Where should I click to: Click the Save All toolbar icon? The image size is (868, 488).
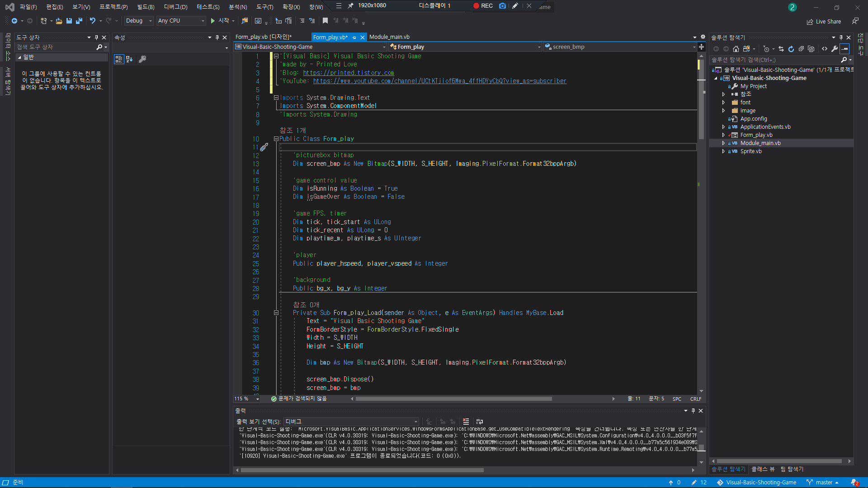point(79,21)
